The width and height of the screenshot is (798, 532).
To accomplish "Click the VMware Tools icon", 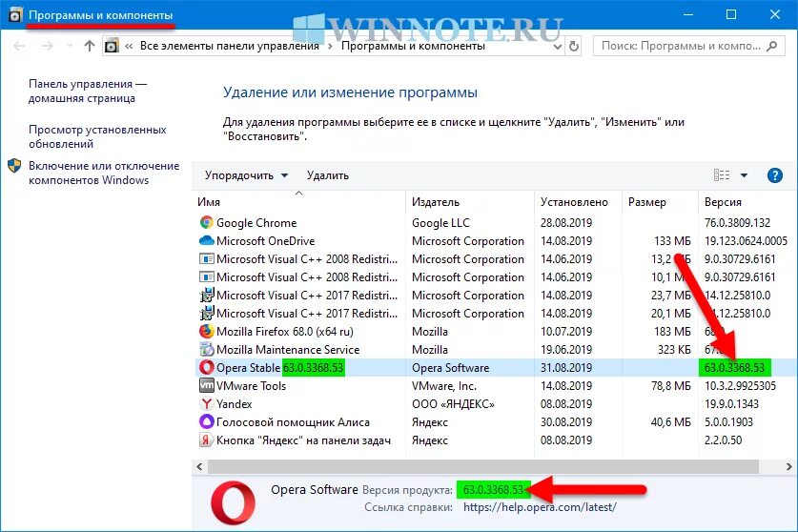I will coord(206,385).
